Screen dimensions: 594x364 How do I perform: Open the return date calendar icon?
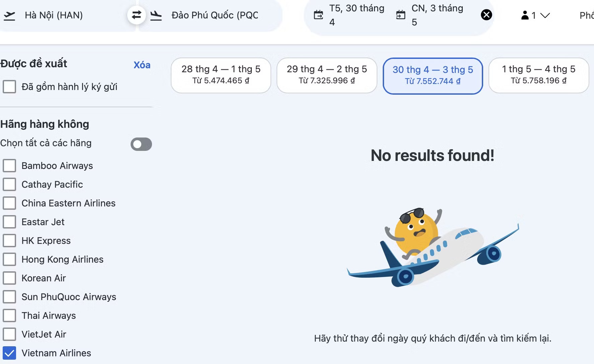(400, 15)
